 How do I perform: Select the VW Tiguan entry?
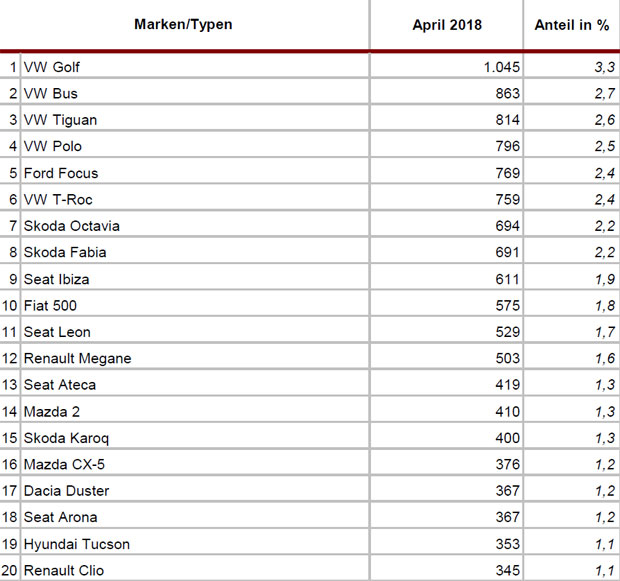[60, 120]
